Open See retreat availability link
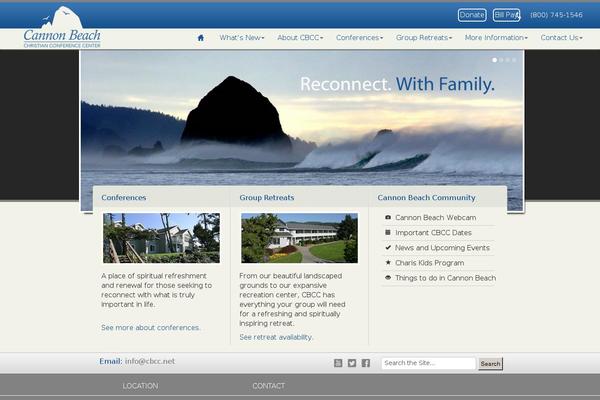This screenshot has height=400, width=600. pos(276,337)
